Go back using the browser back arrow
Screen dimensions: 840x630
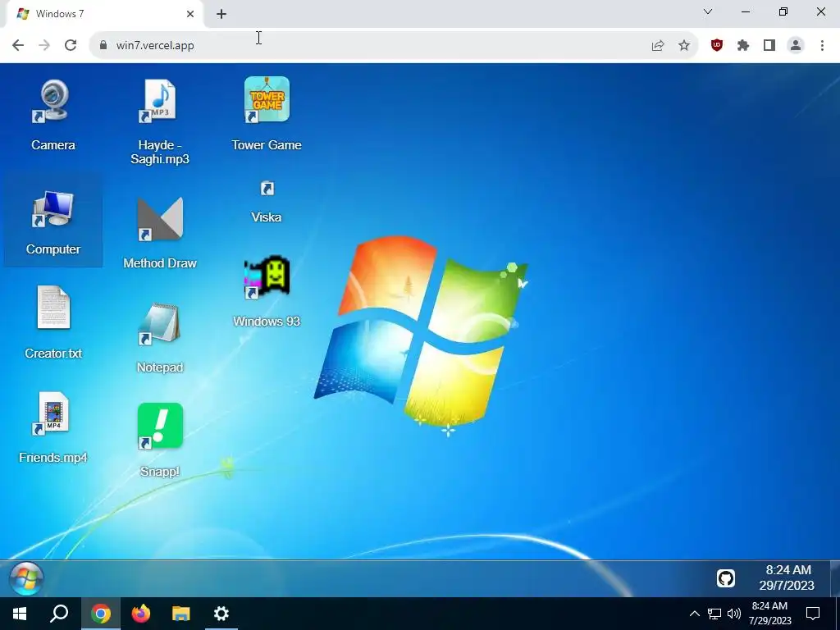click(x=18, y=45)
